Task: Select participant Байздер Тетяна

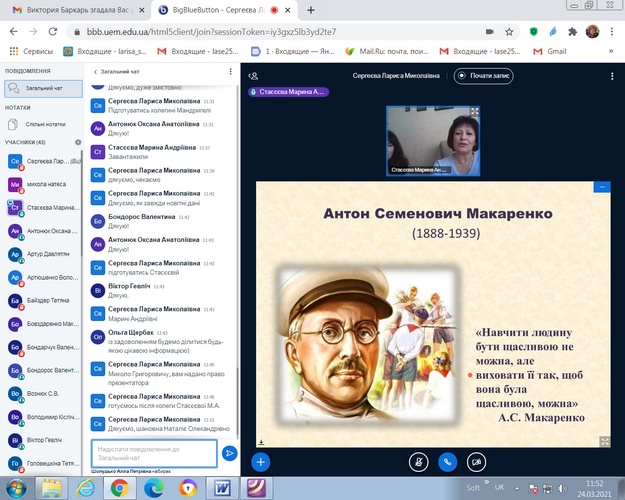Action: [x=44, y=301]
